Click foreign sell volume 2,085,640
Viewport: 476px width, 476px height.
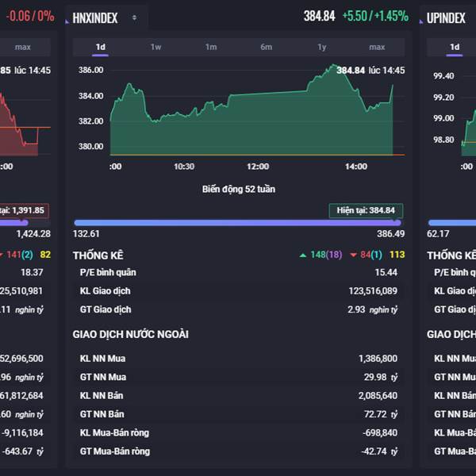click(x=378, y=396)
